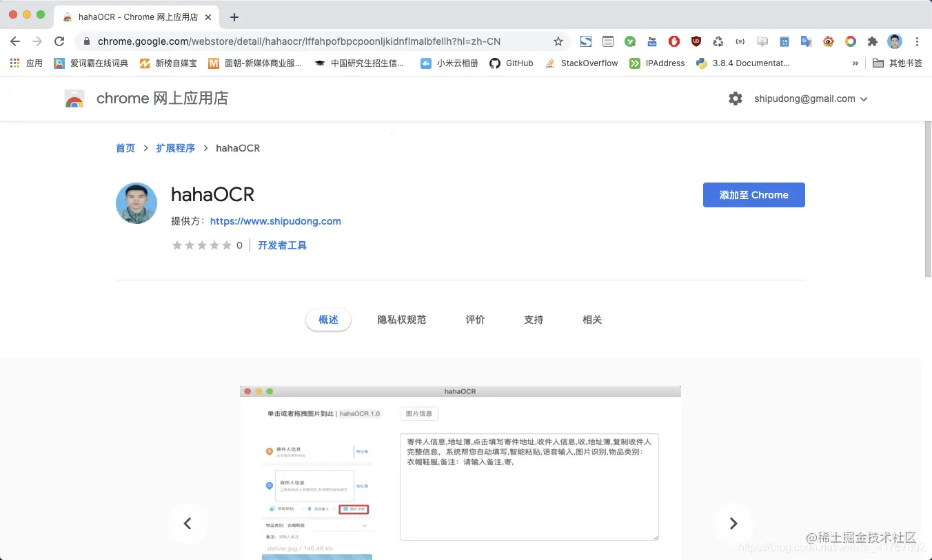The image size is (932, 560).
Task: Open web store settings gear
Action: [x=736, y=98]
